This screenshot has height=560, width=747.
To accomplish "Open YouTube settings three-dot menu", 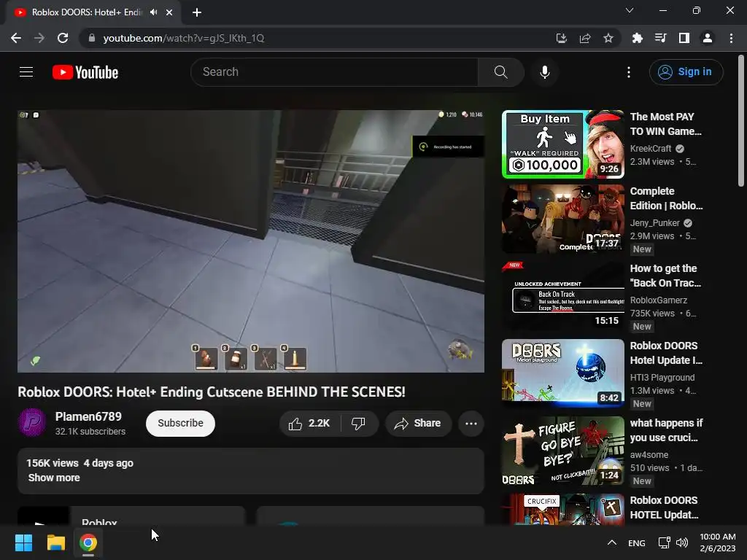I will point(628,72).
